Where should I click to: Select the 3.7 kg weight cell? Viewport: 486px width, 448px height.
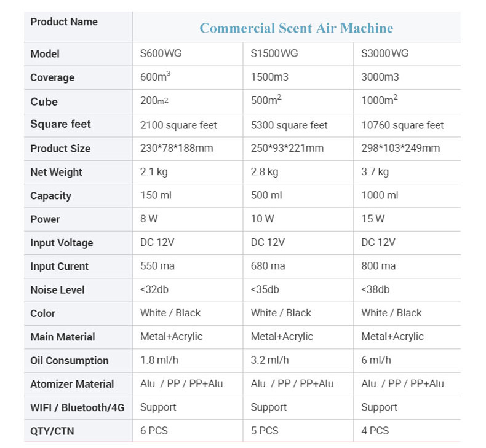tap(375, 172)
